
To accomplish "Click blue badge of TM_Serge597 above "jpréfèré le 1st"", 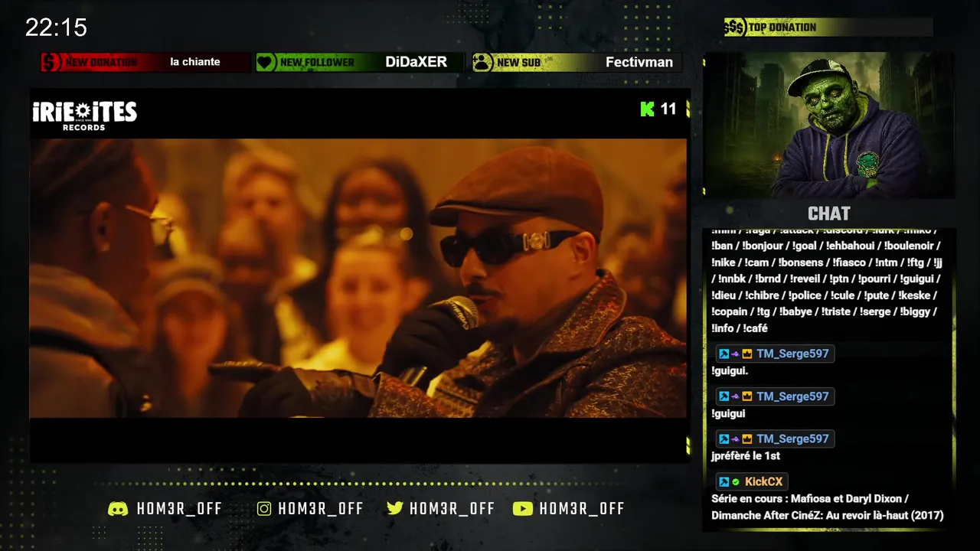I will (x=724, y=439).
